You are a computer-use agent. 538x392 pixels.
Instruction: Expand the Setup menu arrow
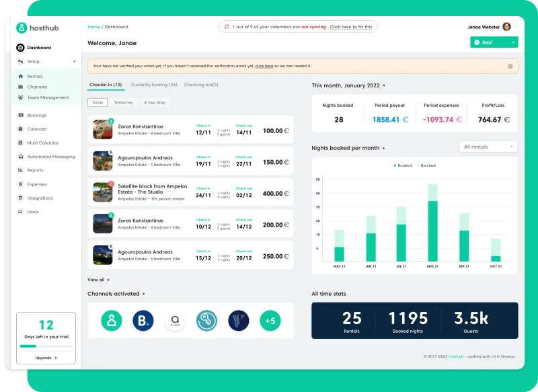click(75, 62)
